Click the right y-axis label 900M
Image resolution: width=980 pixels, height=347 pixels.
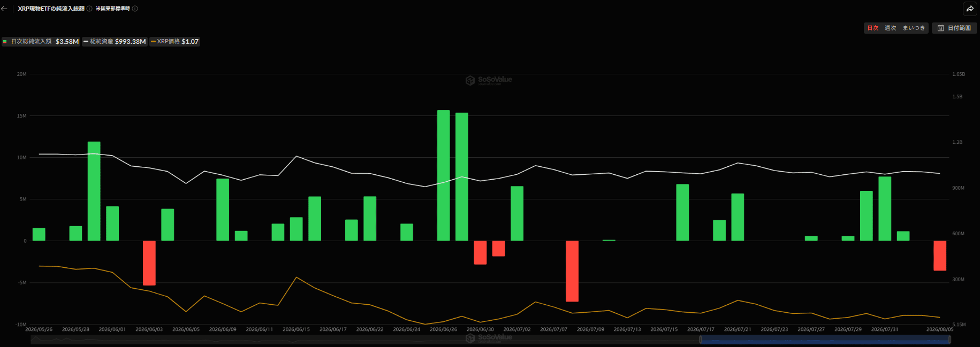[x=959, y=188]
